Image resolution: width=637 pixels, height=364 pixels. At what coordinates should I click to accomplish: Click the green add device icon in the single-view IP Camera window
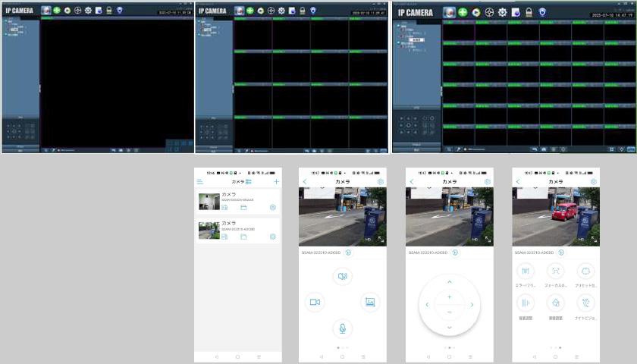(57, 11)
